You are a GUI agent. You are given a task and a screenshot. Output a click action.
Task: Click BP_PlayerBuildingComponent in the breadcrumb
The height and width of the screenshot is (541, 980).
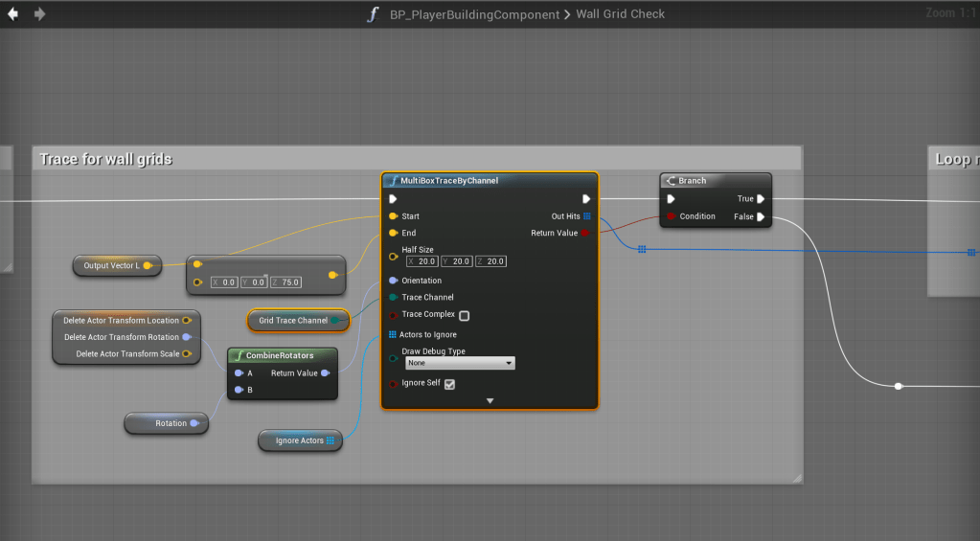tap(474, 14)
